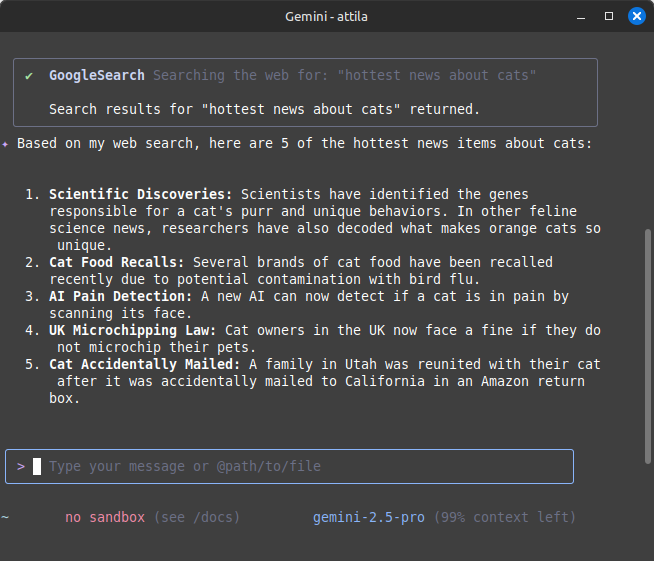Image resolution: width=654 pixels, height=561 pixels.
Task: Click 'not microchip their pets.' text line
Action: (x=156, y=347)
